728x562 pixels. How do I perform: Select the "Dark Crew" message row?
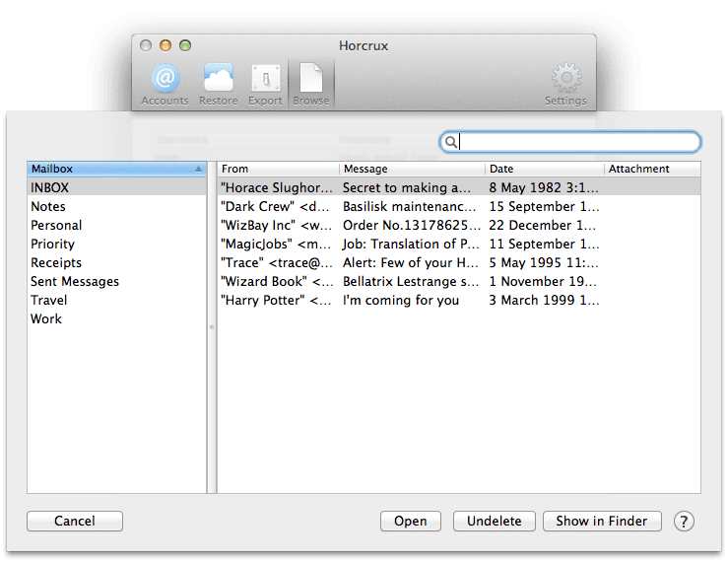(459, 206)
